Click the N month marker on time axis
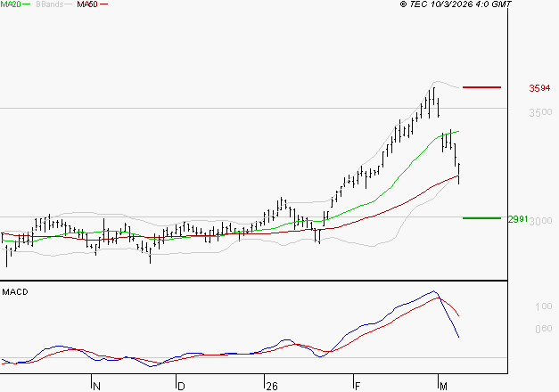The image size is (559, 392). 96,387
